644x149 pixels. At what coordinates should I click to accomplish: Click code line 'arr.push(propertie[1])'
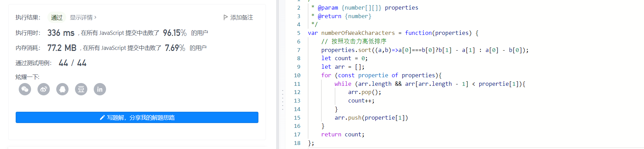(x=371, y=118)
